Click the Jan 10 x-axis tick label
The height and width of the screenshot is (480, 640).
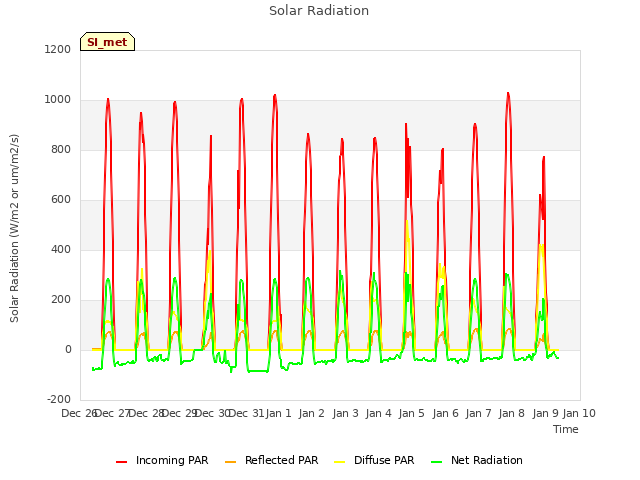pyautogui.click(x=579, y=413)
